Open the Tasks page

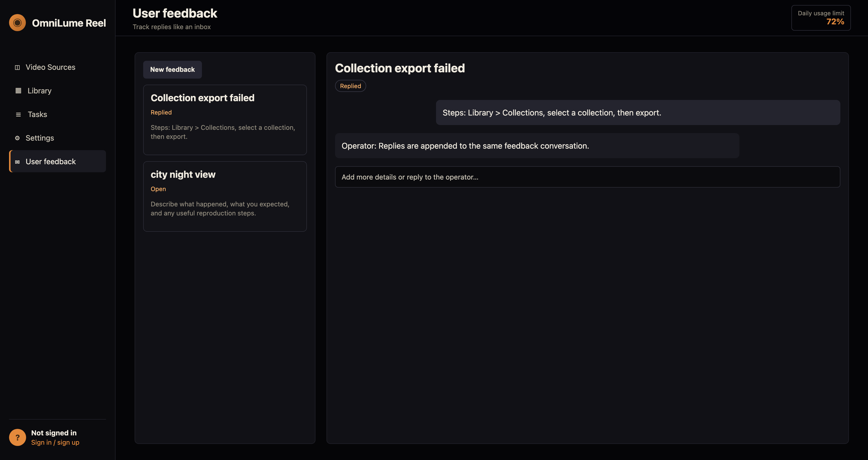click(x=58, y=114)
